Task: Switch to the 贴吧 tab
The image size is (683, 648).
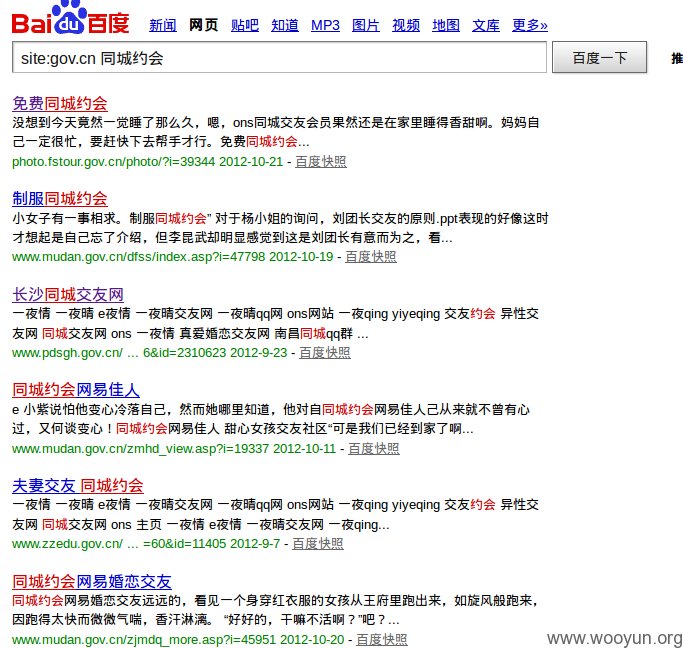Action: (245, 25)
